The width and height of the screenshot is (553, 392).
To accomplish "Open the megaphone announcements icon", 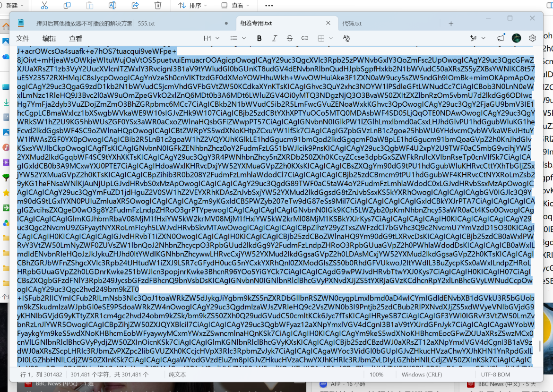I will [x=501, y=38].
